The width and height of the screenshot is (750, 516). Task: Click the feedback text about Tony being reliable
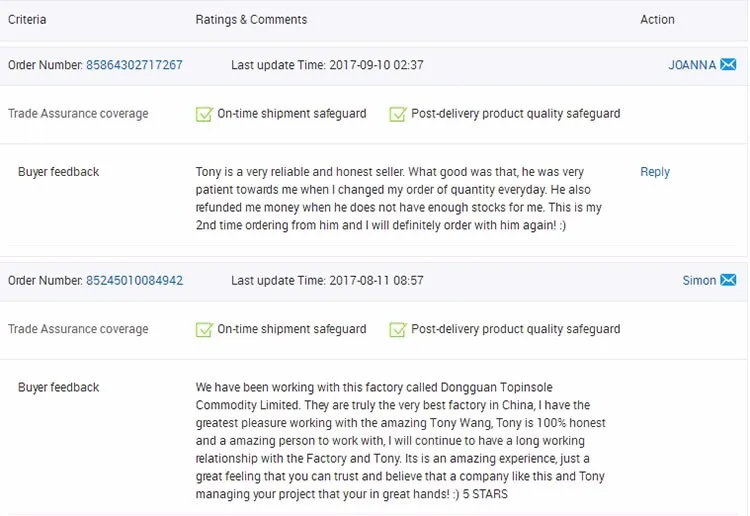coord(400,199)
